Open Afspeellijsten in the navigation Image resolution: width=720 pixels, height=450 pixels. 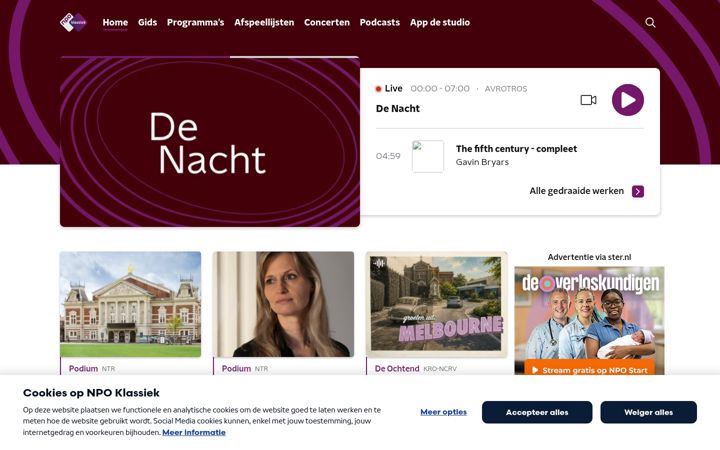264,22
